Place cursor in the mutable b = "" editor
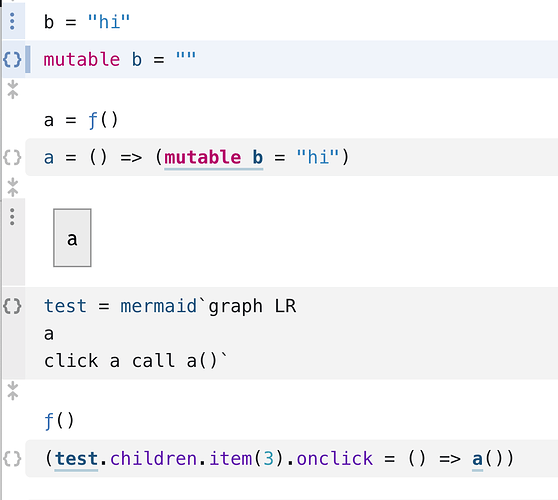The height and width of the screenshot is (500, 558). [x=292, y=59]
